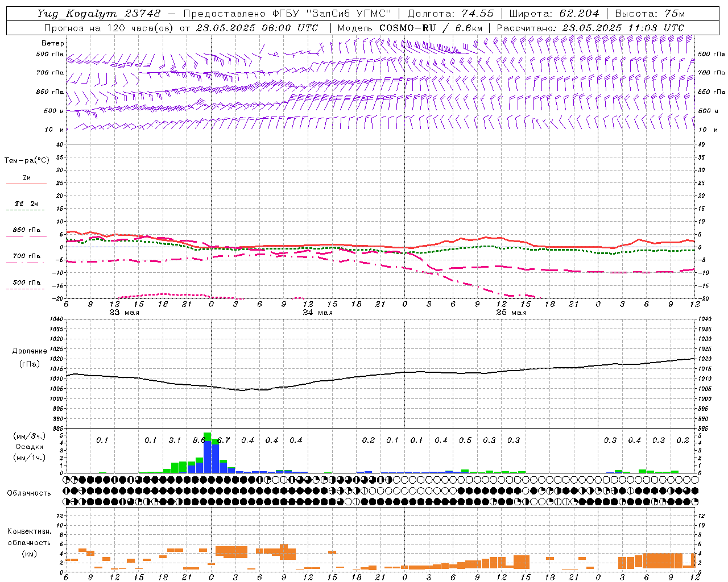This screenshot has height=582, width=728.
Task: Click the 3.1 precipitation value
Action: coord(175,440)
